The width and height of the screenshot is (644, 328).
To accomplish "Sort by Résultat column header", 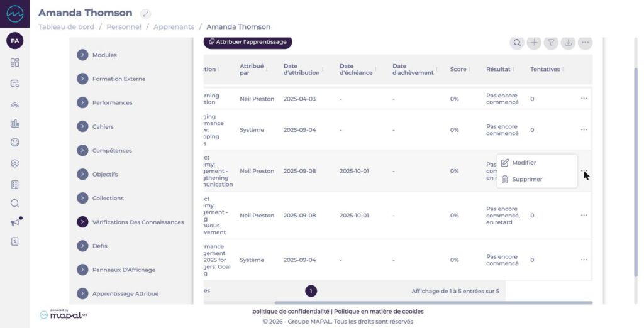I will pos(500,69).
